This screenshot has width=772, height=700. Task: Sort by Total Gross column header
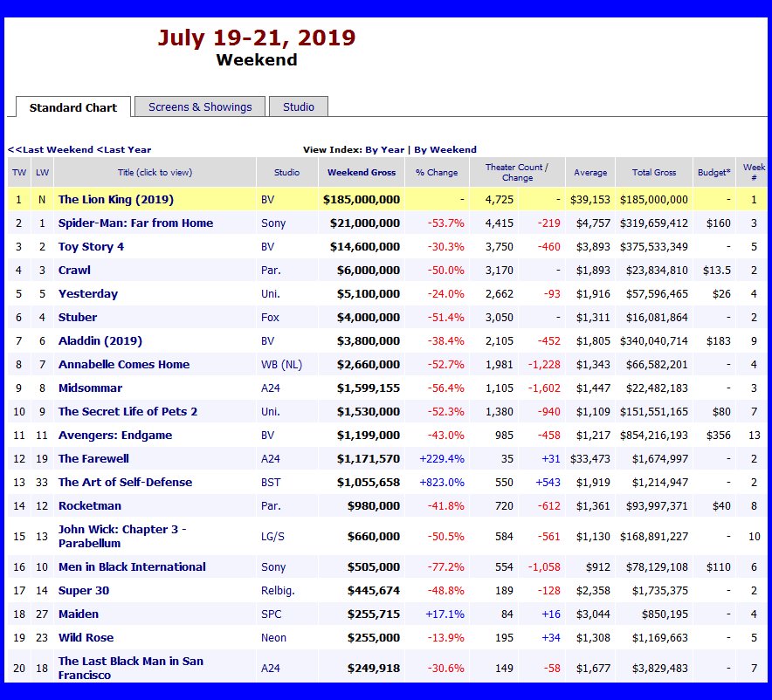653,172
